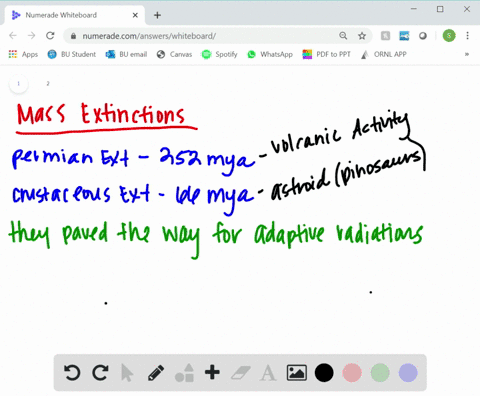Undo the last whiteboard stroke

[x=72, y=373]
